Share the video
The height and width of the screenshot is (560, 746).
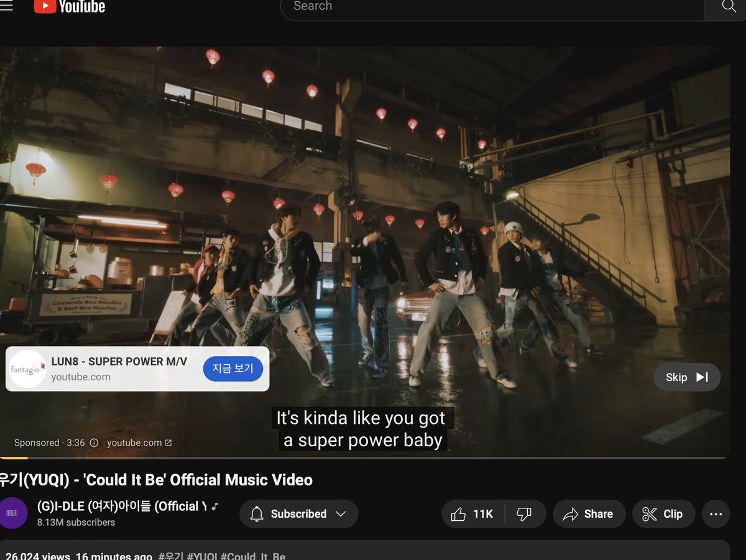coord(589,514)
